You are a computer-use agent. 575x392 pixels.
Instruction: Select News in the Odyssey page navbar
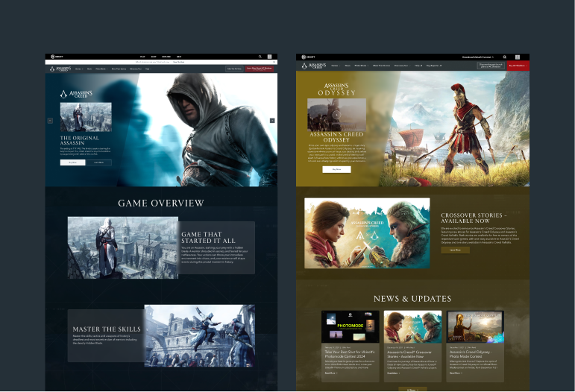[x=347, y=66]
